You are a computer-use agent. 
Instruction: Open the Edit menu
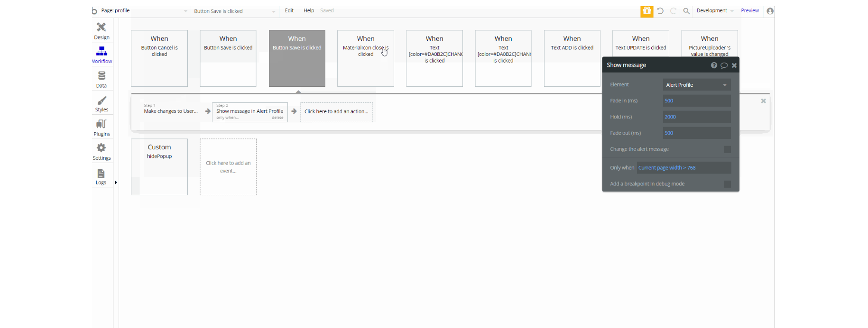289,10
